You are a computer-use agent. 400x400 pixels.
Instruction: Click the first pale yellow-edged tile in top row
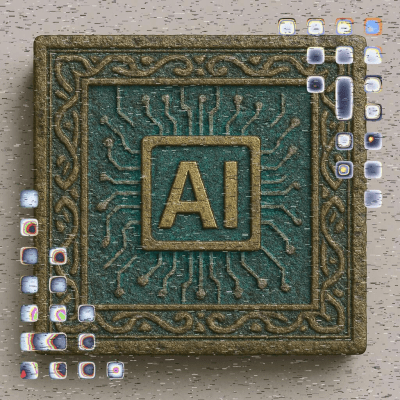[287, 27]
